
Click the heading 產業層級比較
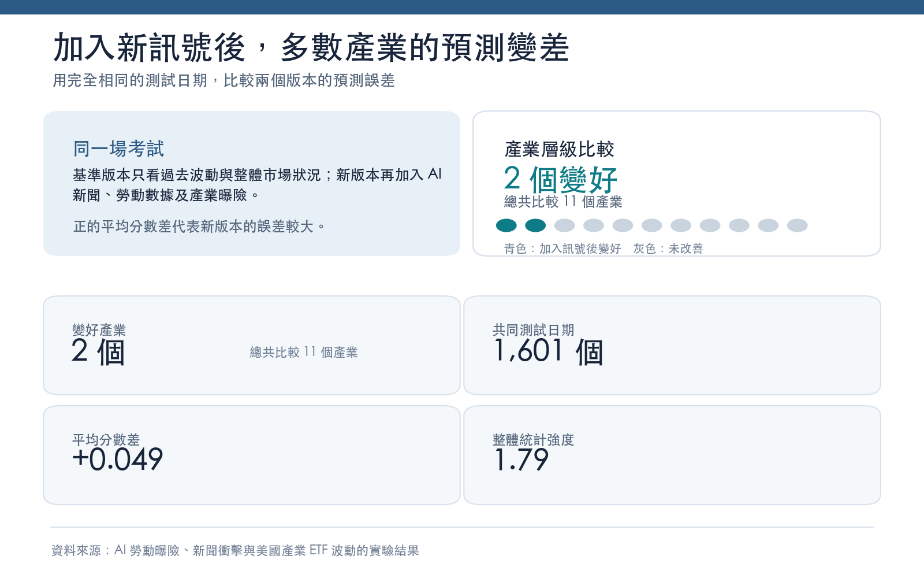pyautogui.click(x=559, y=149)
